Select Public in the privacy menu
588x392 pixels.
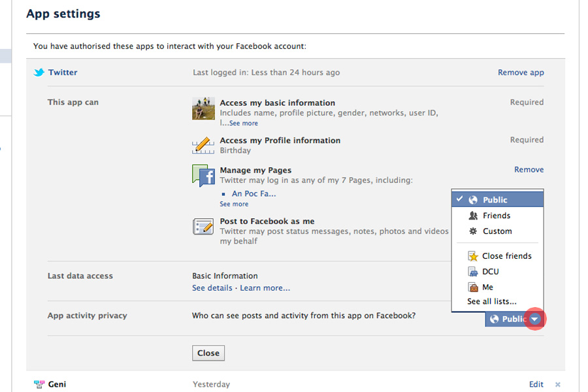click(495, 200)
